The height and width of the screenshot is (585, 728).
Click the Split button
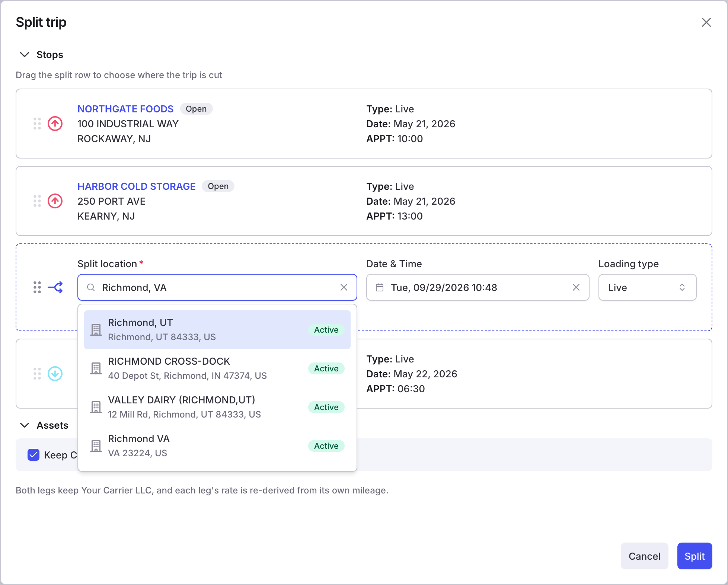[x=695, y=556]
